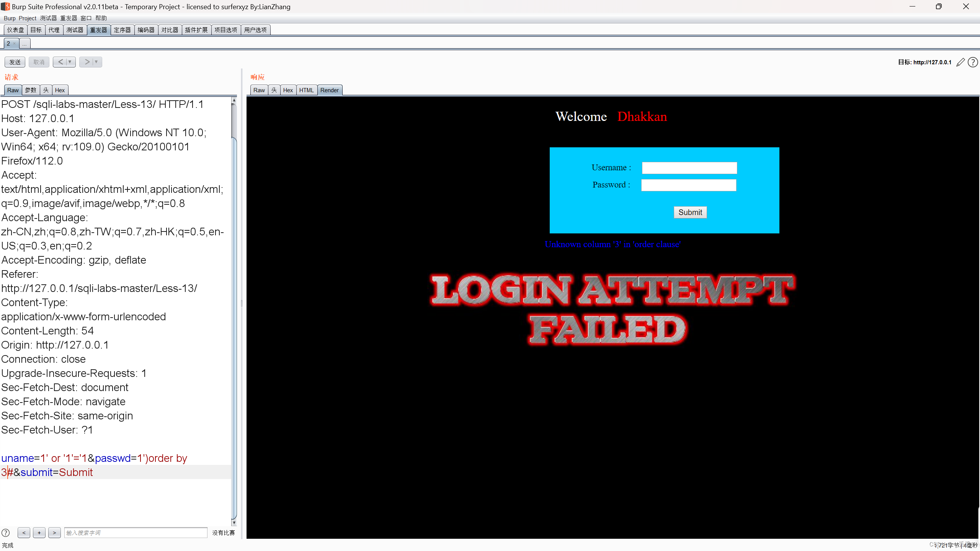The image size is (980, 551).
Task: Select the response Raw tab
Action: [259, 90]
